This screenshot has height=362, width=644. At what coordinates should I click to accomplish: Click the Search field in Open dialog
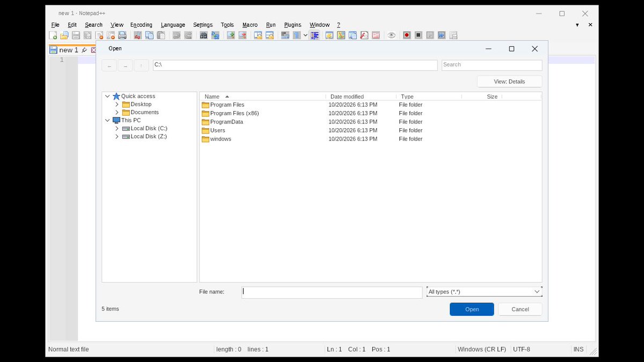click(x=492, y=65)
